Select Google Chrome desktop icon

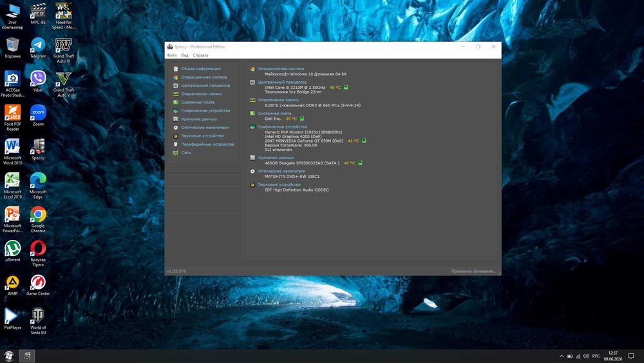[x=38, y=219]
